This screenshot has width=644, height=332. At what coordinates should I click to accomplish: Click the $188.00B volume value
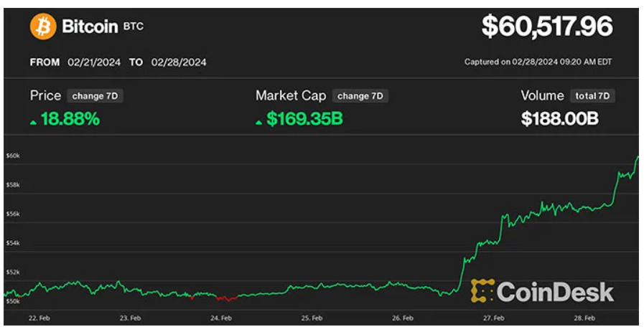click(560, 119)
